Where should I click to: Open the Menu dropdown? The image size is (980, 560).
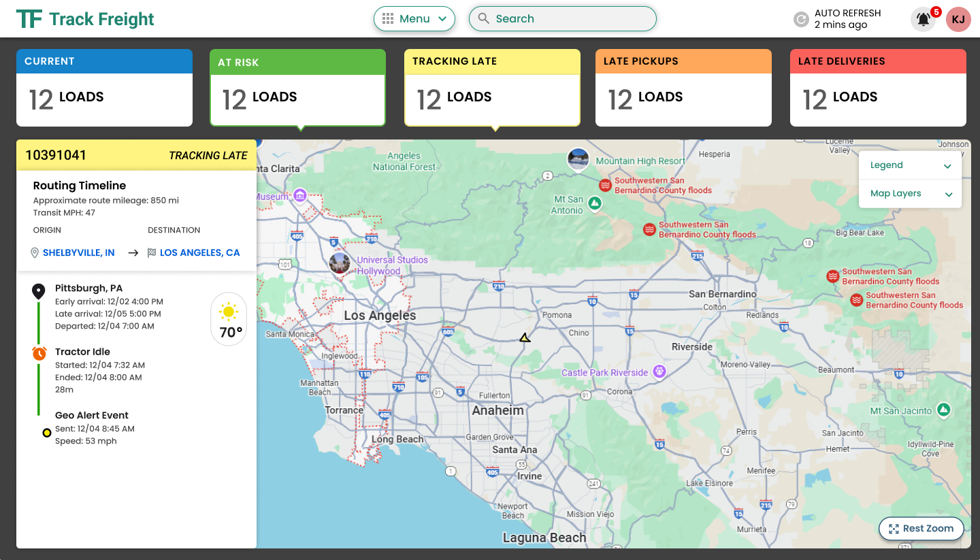tap(414, 18)
